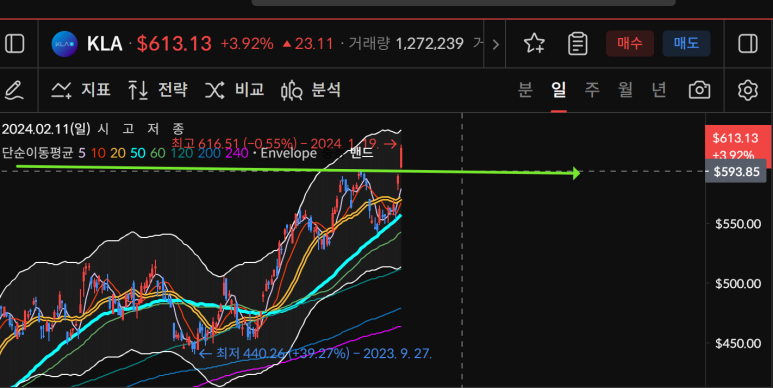
Task: Click the $593.85 crosshair price label
Action: tap(736, 172)
